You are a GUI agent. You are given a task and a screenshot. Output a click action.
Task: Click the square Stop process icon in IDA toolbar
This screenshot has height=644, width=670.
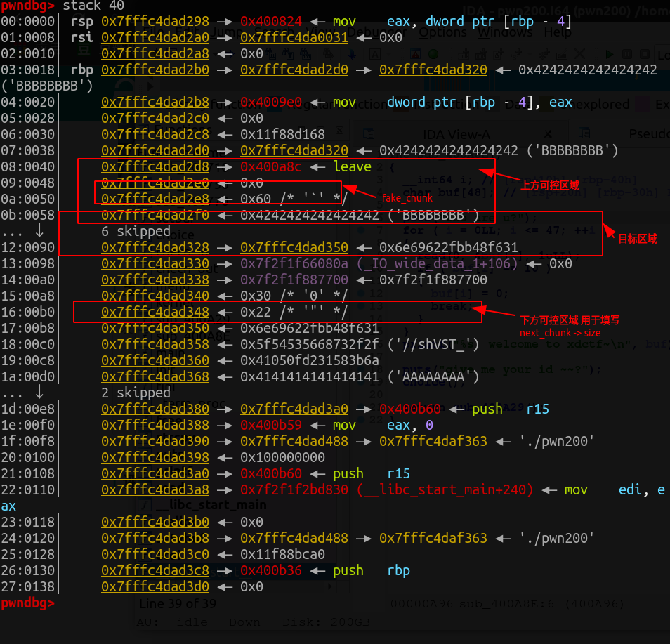tap(644, 53)
